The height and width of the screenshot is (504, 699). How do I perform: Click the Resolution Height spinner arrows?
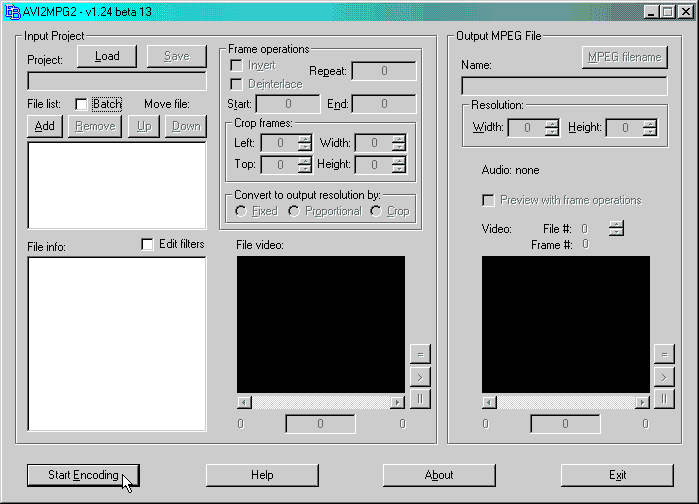click(x=650, y=128)
